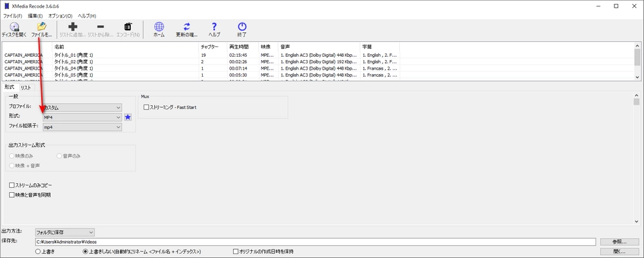Screen dimensions: 644x258
Task: Click the 終了 power icon to exit
Action: point(242,27)
